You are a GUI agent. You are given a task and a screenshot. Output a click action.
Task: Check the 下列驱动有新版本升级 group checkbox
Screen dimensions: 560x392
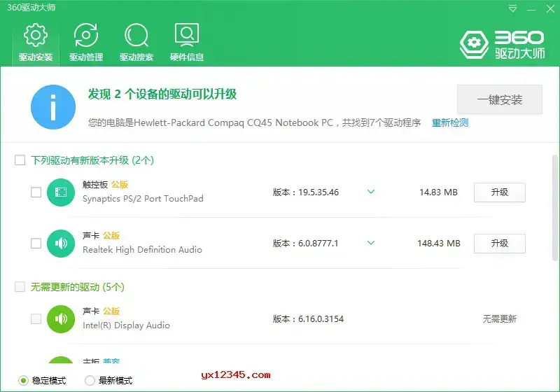20,160
